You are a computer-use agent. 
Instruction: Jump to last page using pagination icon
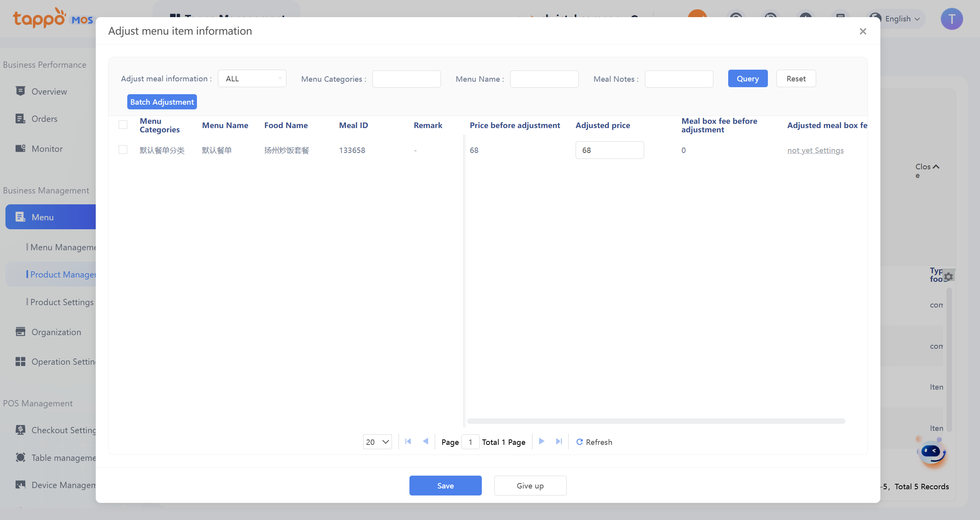tap(559, 441)
